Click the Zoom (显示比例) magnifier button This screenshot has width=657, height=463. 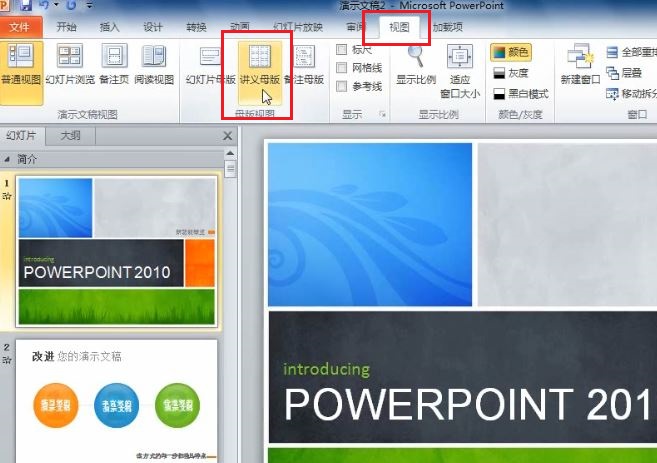(x=416, y=65)
